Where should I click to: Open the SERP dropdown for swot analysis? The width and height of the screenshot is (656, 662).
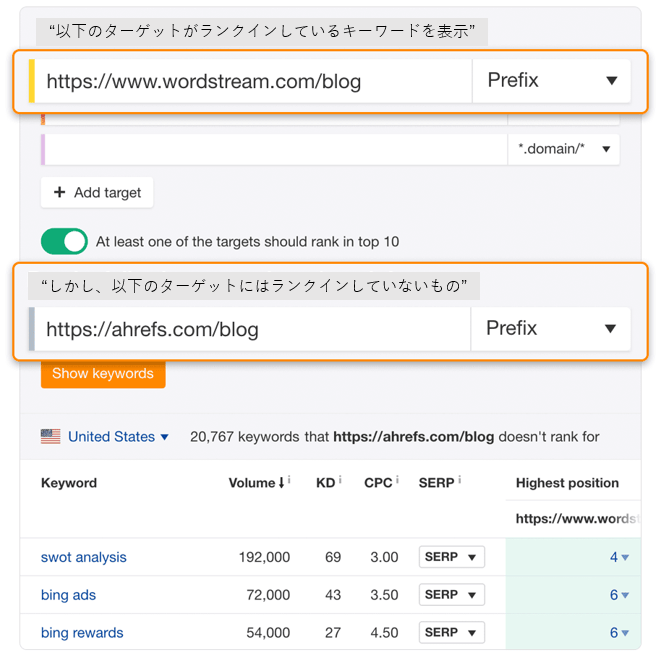click(452, 557)
